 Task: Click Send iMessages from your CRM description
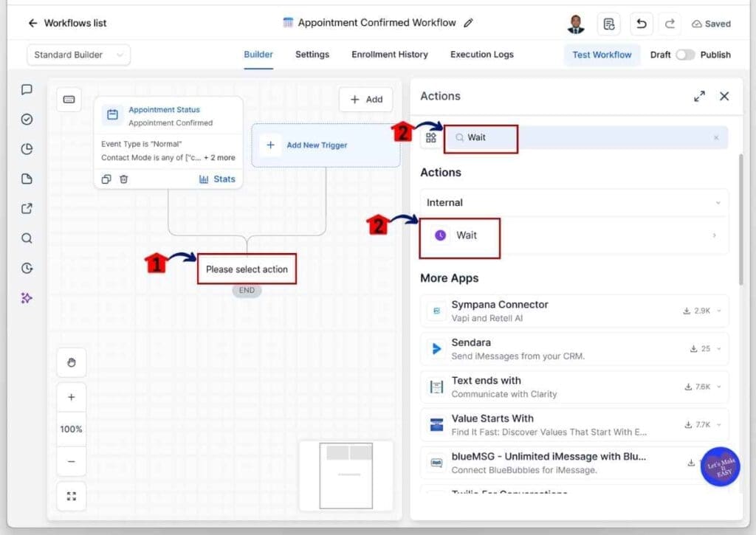(x=518, y=356)
